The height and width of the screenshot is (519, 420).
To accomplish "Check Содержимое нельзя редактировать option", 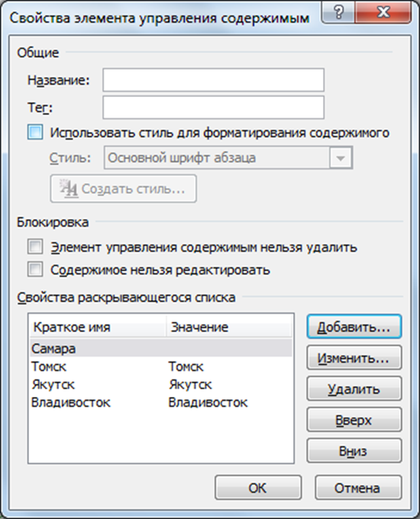I will pyautogui.click(x=35, y=269).
